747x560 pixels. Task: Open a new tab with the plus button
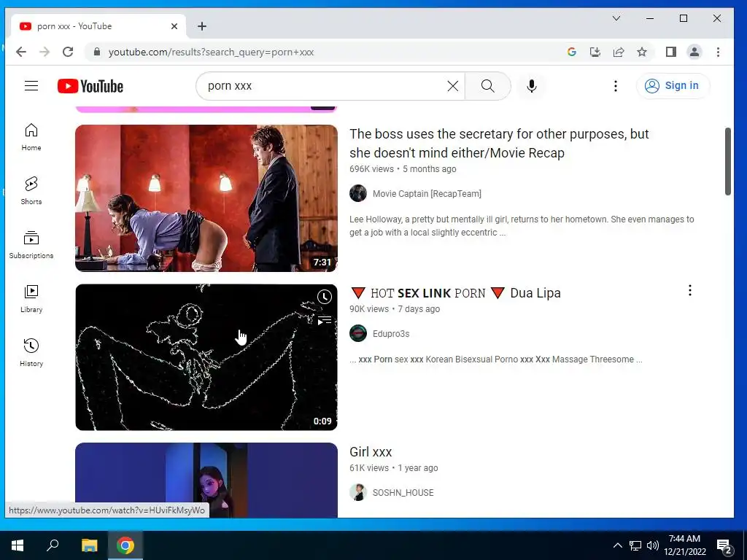[x=202, y=26]
